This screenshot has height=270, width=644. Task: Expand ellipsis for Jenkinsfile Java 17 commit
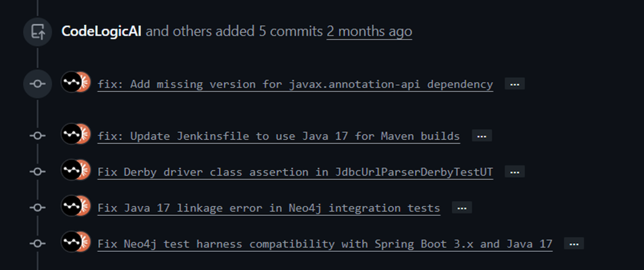[x=481, y=136]
